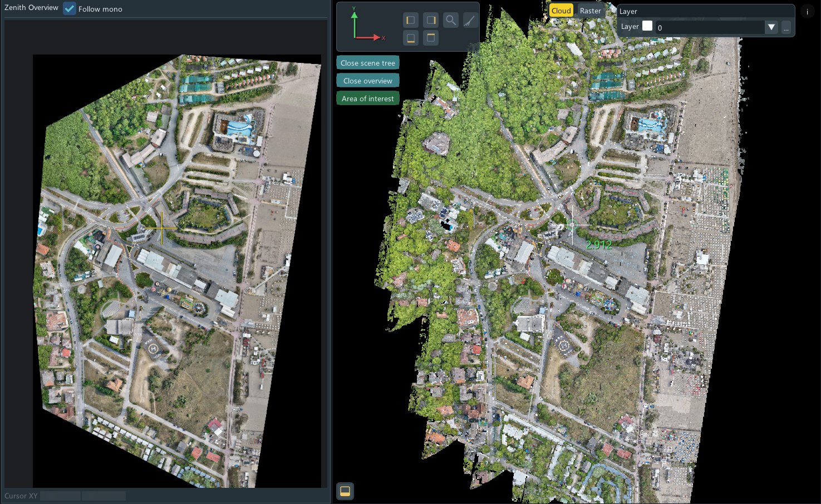Click the XY axis orientation gizmo
821x504 pixels.
[x=367, y=25]
